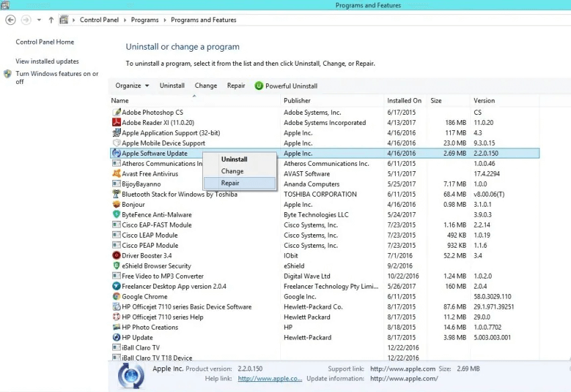The height and width of the screenshot is (392, 571).
Task: Open the View installed updates link
Action: tap(47, 62)
